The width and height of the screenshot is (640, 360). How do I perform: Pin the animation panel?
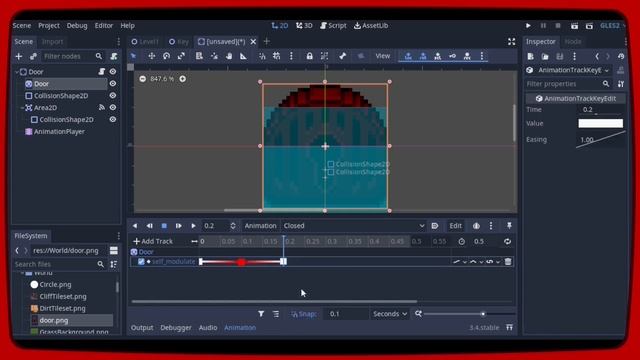(x=509, y=226)
